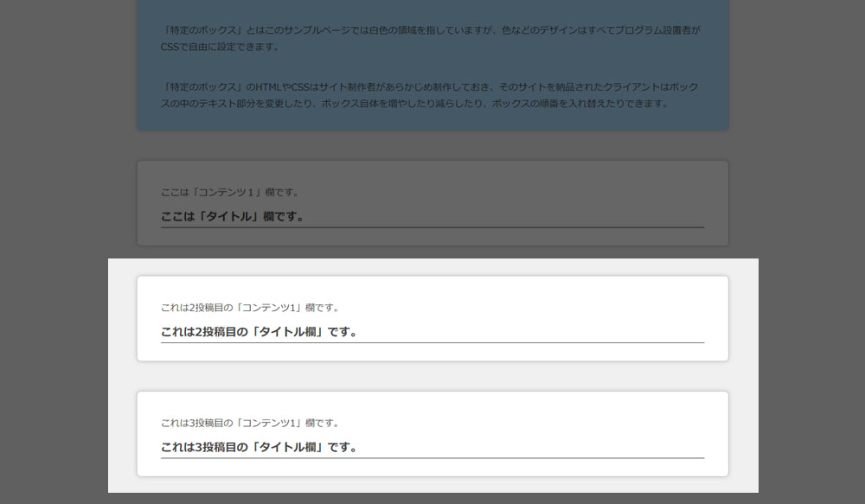Click the text これは2投稿目の「コンテンツ1」欄です。

pos(251,308)
